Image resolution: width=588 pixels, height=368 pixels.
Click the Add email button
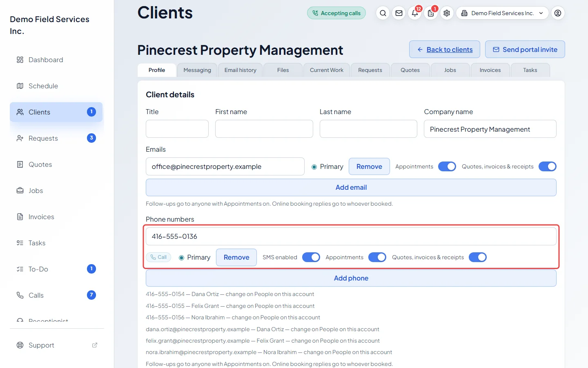351,187
